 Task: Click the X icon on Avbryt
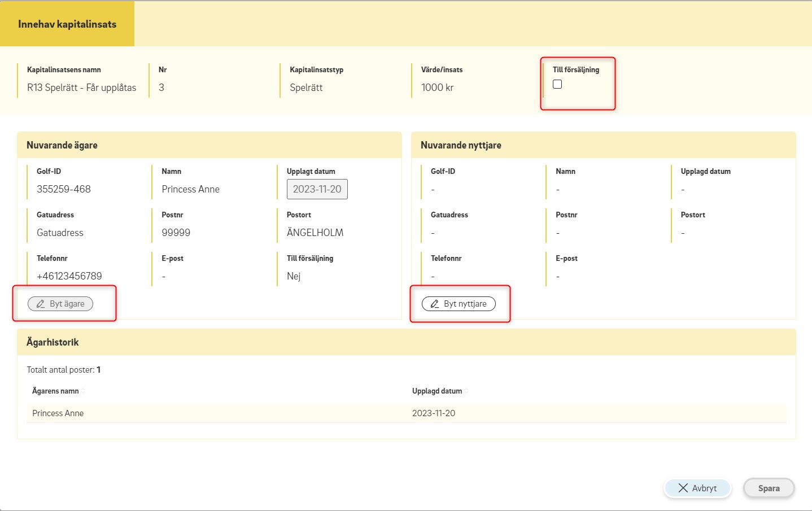(x=683, y=488)
